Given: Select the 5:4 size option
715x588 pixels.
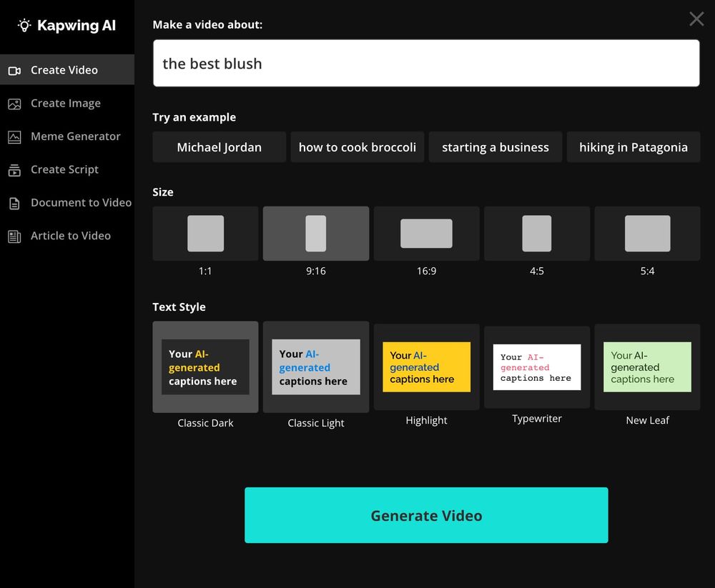Looking at the screenshot, I should pos(647,234).
